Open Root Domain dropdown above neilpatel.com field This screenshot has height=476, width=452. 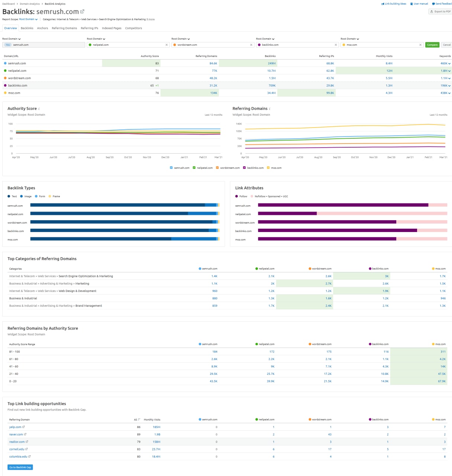pos(96,39)
